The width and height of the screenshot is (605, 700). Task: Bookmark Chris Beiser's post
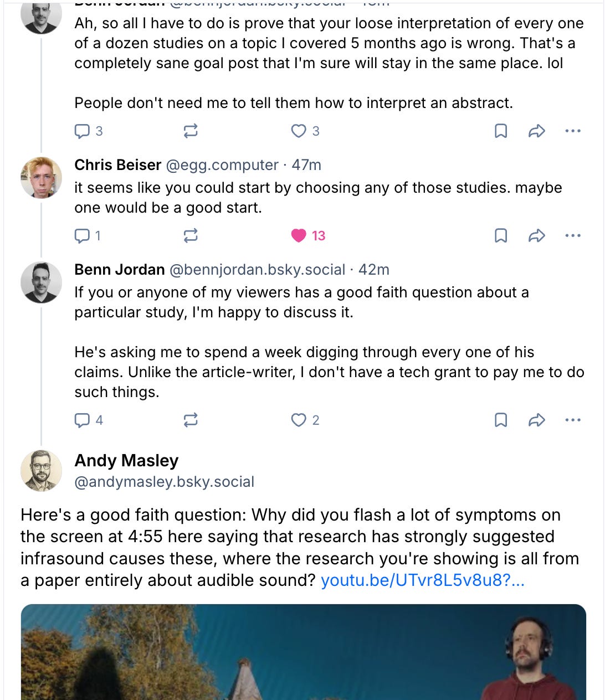point(500,236)
